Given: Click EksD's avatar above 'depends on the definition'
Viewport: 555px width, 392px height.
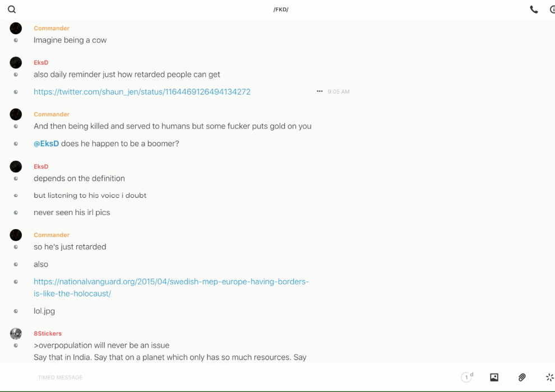Looking at the screenshot, I should pos(16,167).
